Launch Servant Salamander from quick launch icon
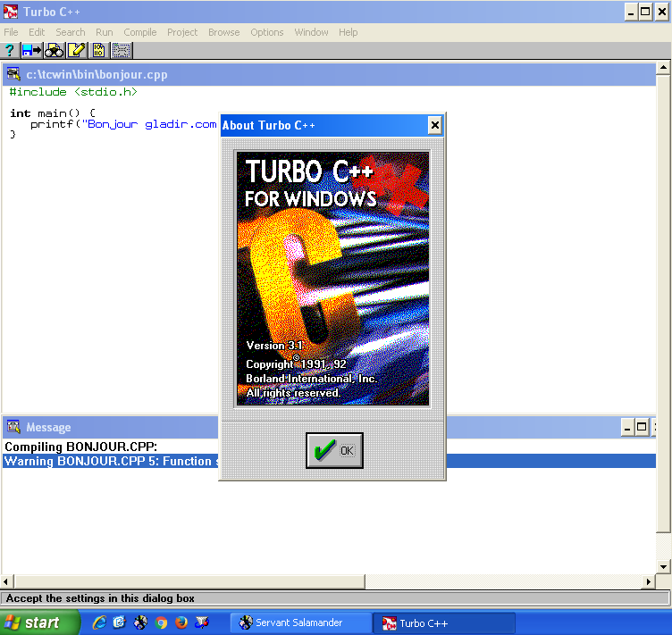The width and height of the screenshot is (672, 635). click(140, 622)
